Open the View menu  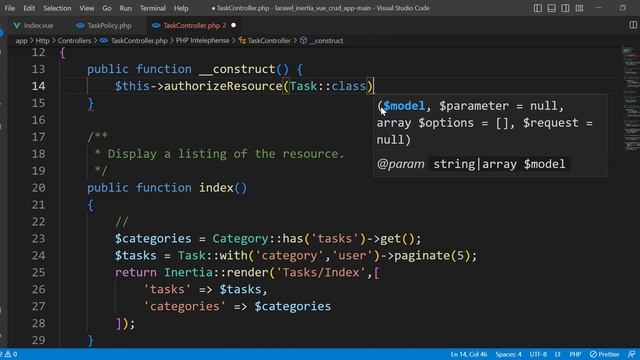(87, 8)
